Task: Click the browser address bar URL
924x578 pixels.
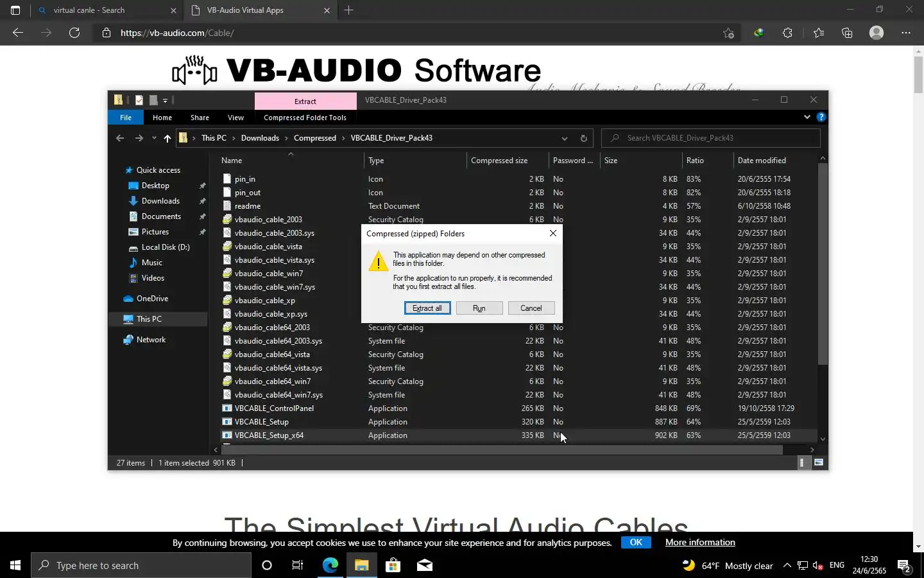Action: click(x=177, y=33)
